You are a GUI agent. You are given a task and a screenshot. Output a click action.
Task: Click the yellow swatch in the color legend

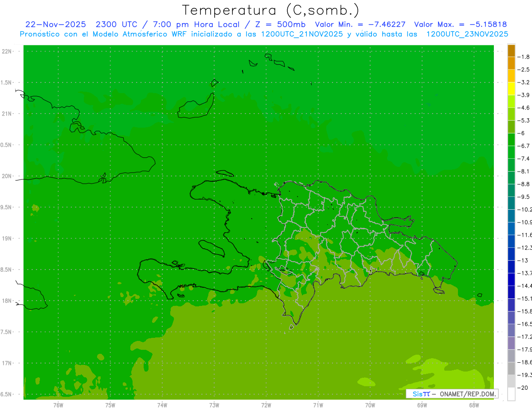(x=511, y=89)
